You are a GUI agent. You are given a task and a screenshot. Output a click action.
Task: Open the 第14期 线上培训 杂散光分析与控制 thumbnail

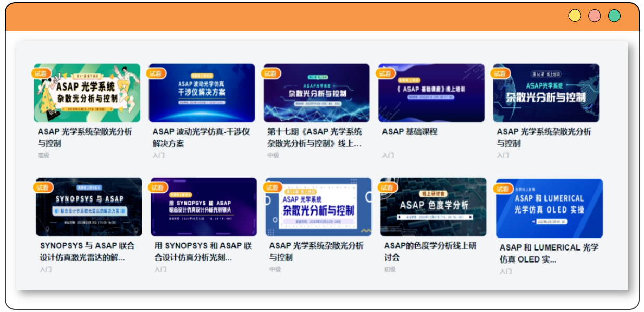point(318,207)
